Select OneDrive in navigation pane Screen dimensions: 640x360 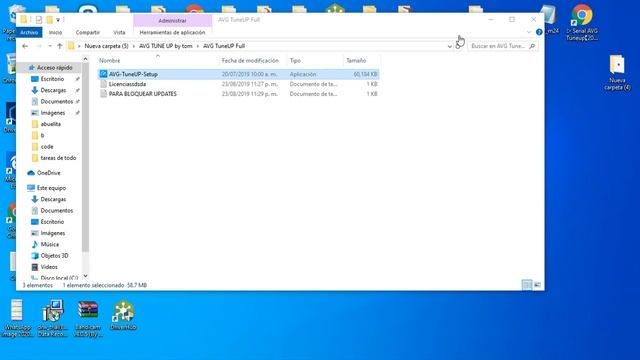click(48, 173)
